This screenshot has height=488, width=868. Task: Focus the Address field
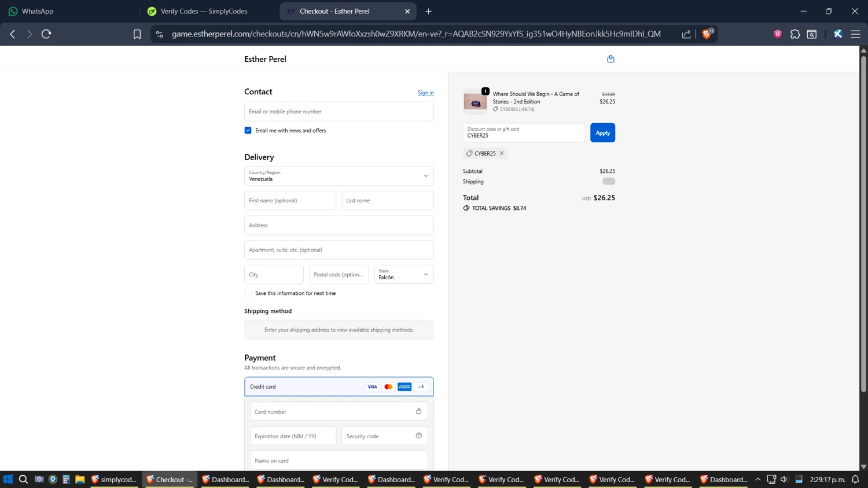tap(339, 225)
